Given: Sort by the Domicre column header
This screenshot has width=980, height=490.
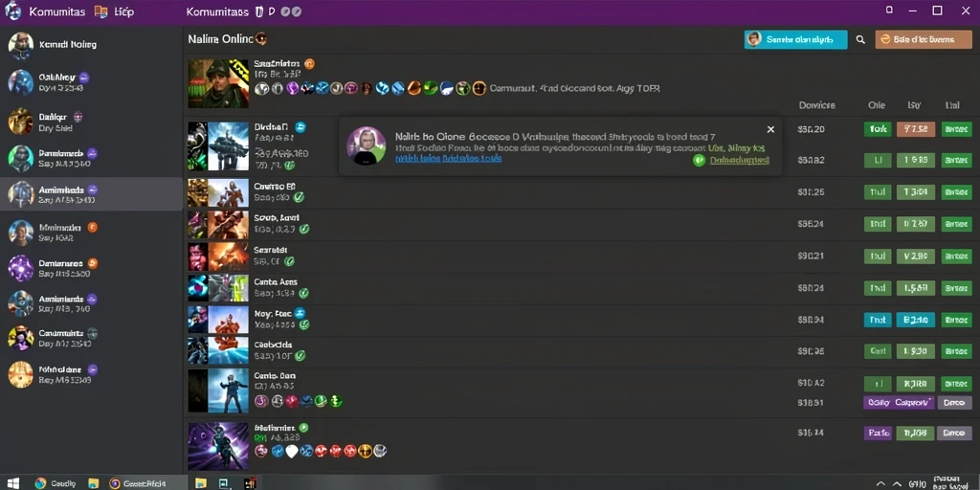Looking at the screenshot, I should click(x=817, y=105).
